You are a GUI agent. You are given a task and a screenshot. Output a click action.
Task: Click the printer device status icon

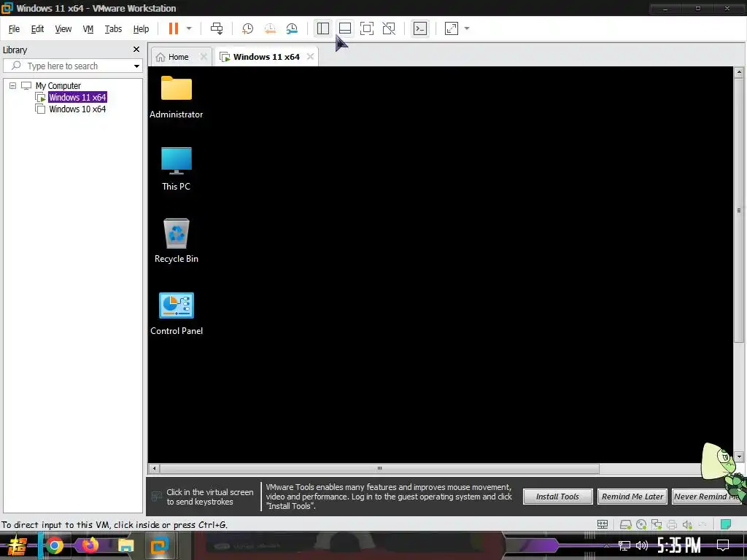672,524
